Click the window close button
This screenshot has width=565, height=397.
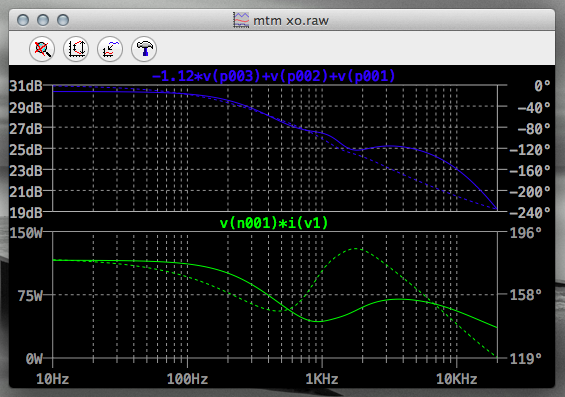23,20
